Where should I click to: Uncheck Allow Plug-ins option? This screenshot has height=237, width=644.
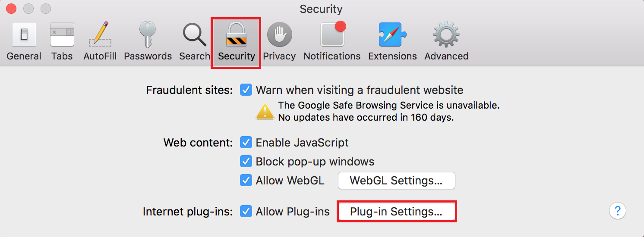(x=246, y=212)
